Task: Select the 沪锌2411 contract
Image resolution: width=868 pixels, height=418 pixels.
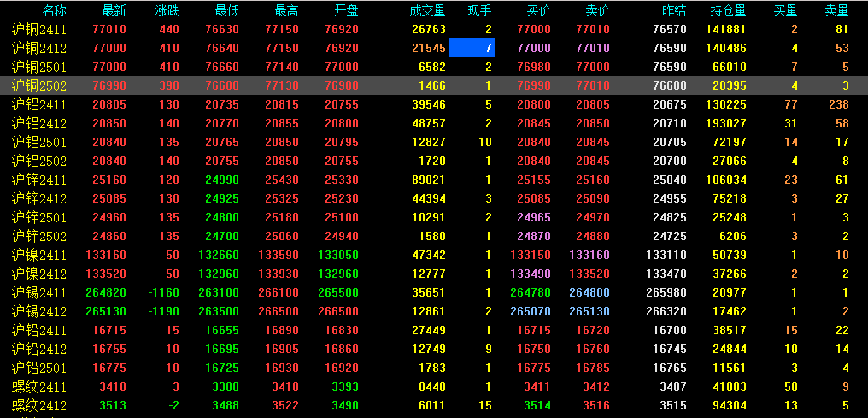Action: [38, 180]
